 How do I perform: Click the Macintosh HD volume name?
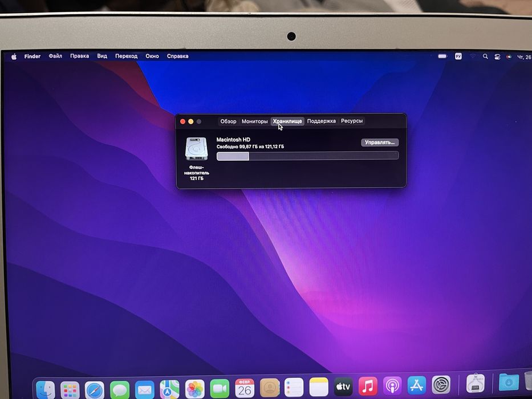(x=233, y=140)
